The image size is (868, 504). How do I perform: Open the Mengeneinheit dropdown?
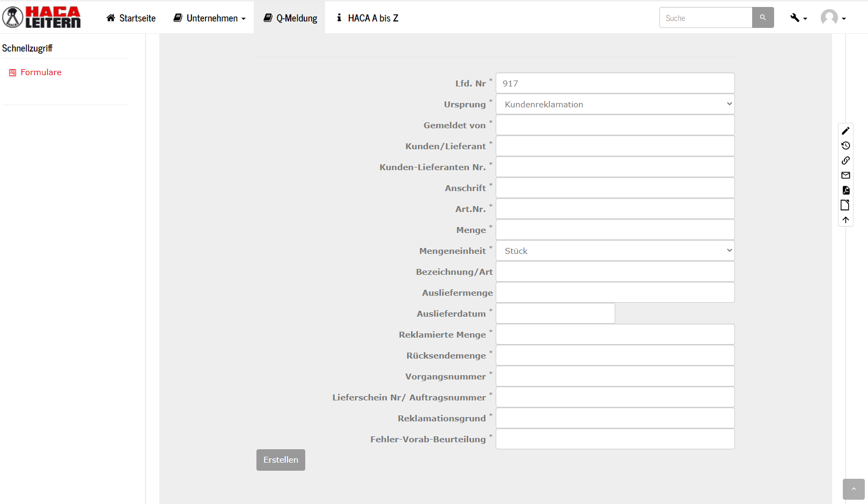coord(615,251)
